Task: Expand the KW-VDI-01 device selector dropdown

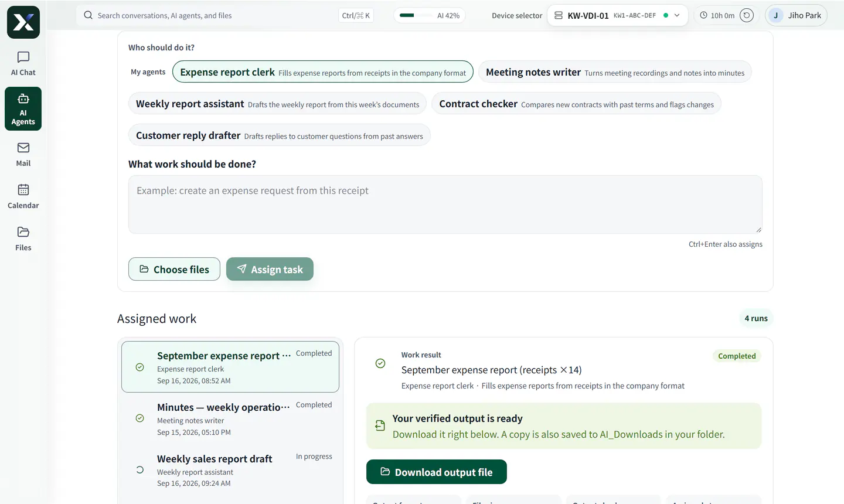Action: click(x=617, y=15)
